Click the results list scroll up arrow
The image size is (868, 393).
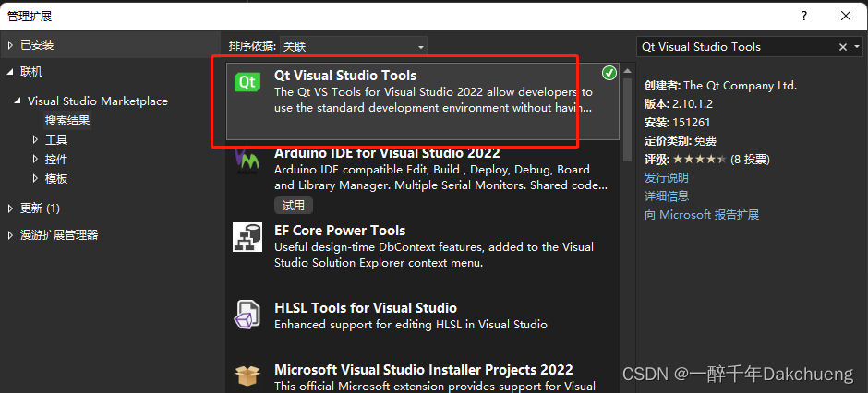(x=627, y=71)
